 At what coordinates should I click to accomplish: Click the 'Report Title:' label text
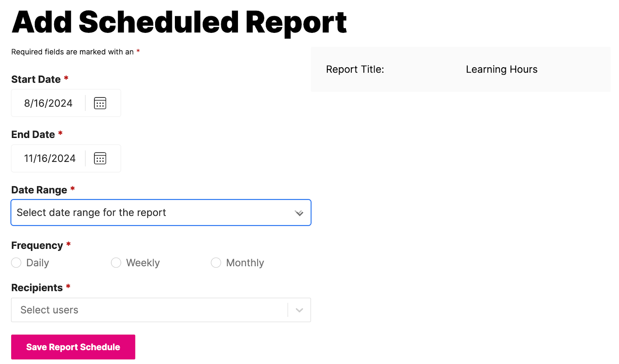[355, 70]
